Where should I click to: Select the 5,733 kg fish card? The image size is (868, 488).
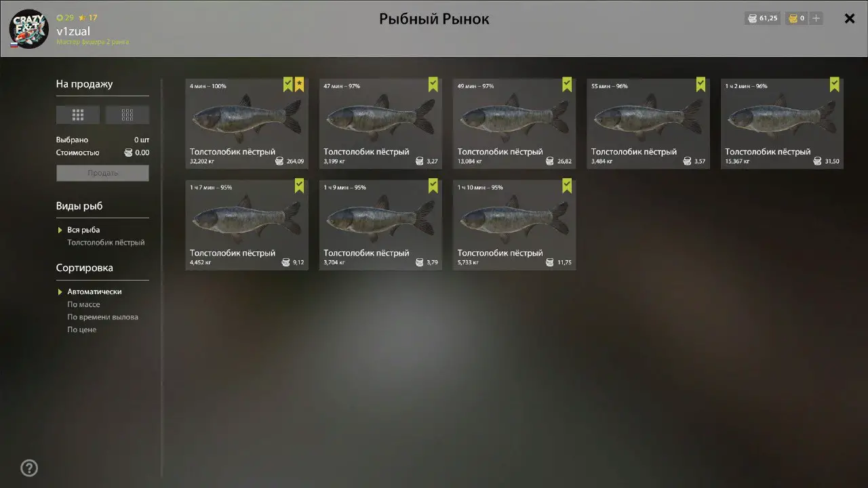(x=515, y=225)
